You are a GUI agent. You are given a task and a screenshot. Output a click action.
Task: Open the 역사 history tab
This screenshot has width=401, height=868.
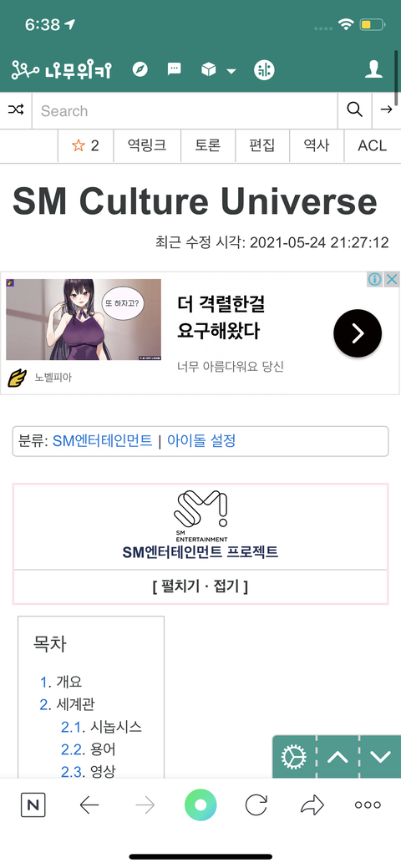coord(317,146)
